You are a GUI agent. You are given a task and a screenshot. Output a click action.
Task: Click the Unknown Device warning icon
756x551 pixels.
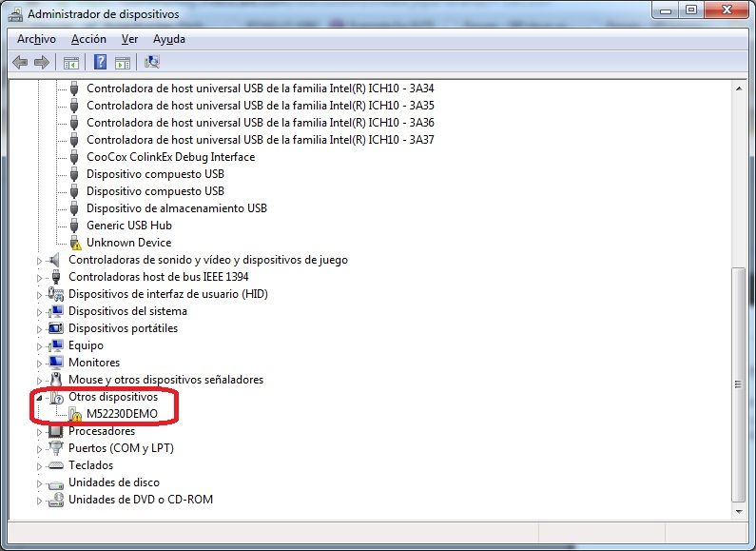point(75,243)
